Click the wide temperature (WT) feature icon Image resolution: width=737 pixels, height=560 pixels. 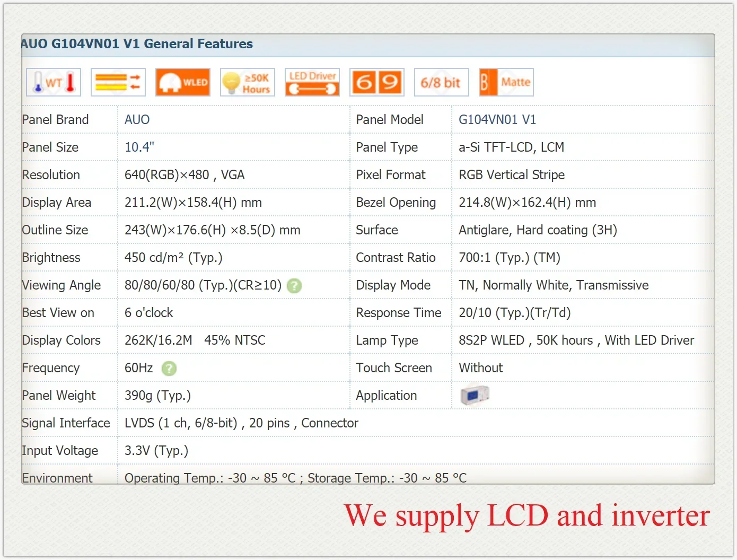click(54, 82)
